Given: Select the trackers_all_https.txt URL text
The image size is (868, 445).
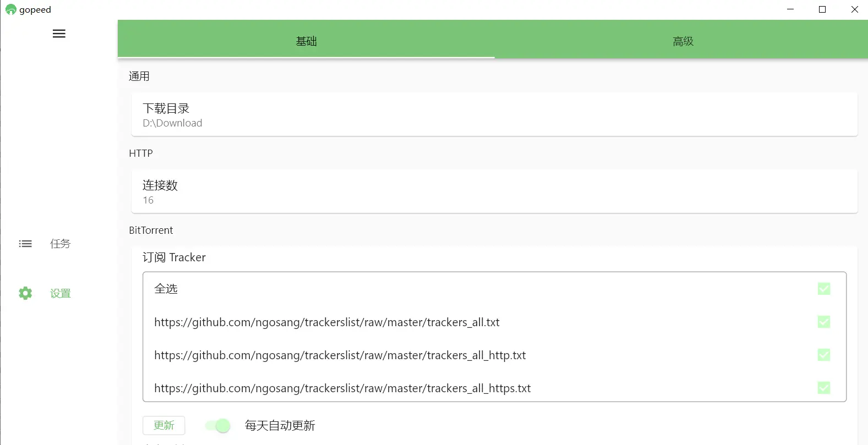Looking at the screenshot, I should click(342, 388).
